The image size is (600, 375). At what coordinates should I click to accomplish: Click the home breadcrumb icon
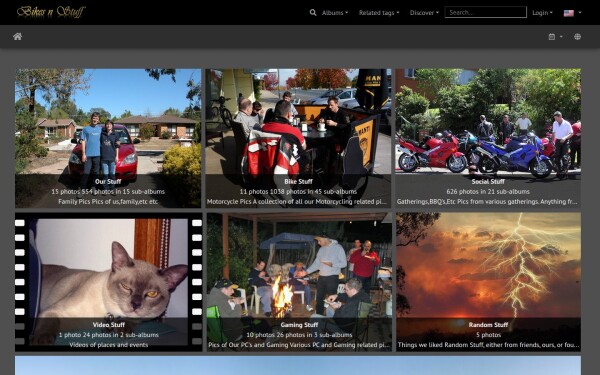[18, 37]
